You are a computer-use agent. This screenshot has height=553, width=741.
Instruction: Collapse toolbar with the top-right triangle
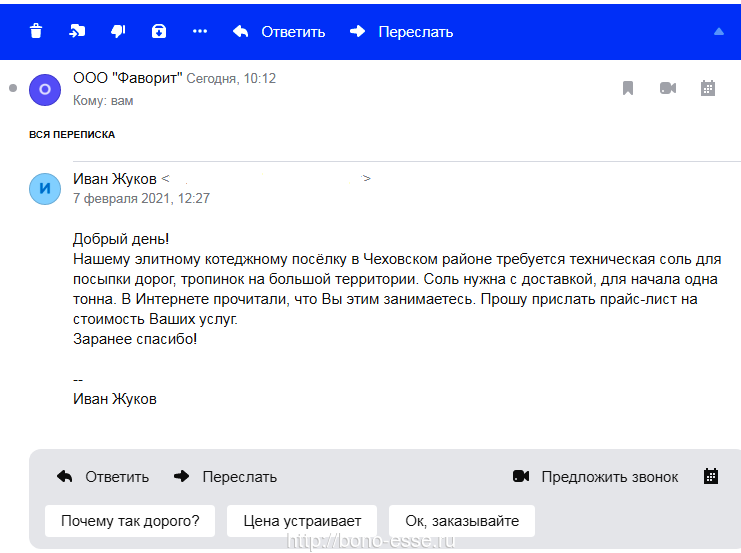coord(718,31)
